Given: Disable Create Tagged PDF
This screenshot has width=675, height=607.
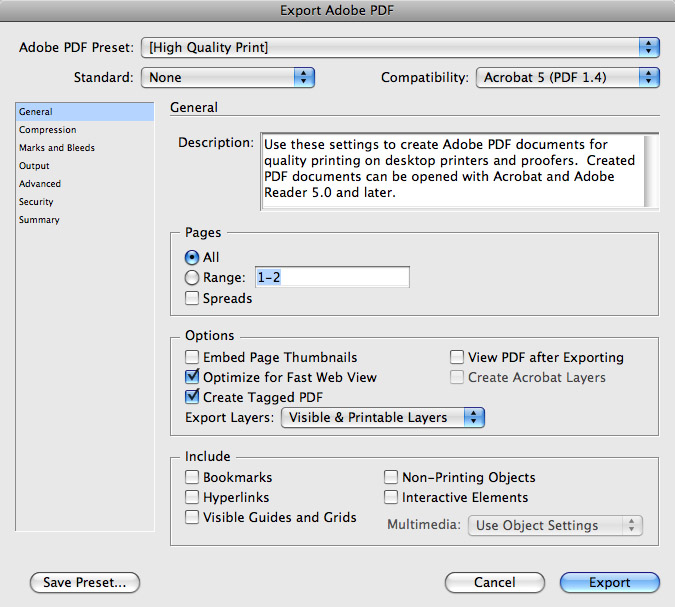Looking at the screenshot, I should coord(192,397).
